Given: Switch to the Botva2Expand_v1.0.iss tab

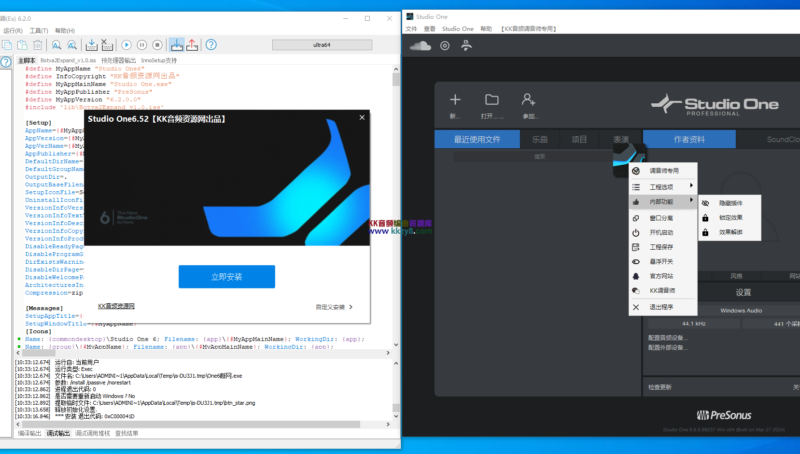Looking at the screenshot, I should point(68,60).
